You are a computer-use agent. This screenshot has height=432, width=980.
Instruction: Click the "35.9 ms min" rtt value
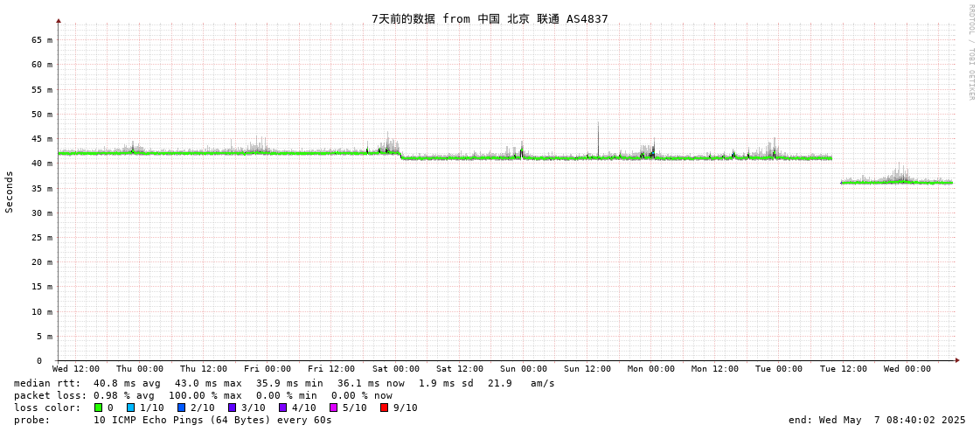[x=289, y=383]
